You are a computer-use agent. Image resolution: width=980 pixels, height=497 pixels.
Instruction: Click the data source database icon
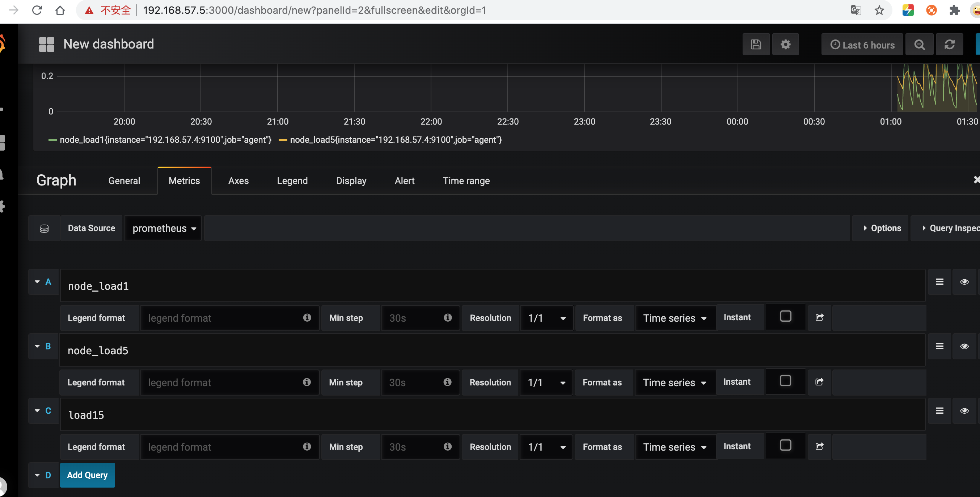(44, 228)
